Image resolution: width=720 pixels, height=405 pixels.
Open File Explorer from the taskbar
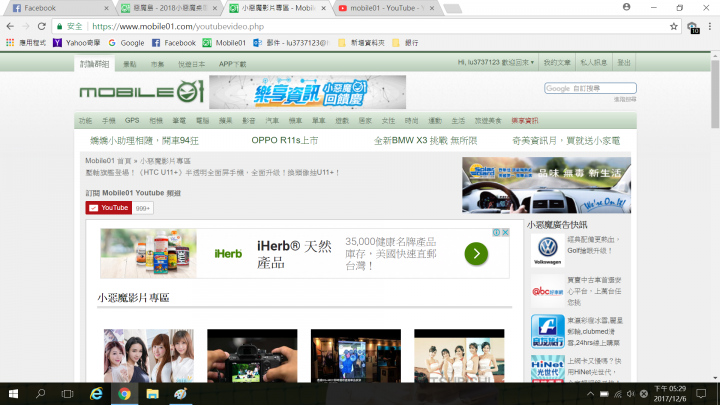click(x=152, y=394)
